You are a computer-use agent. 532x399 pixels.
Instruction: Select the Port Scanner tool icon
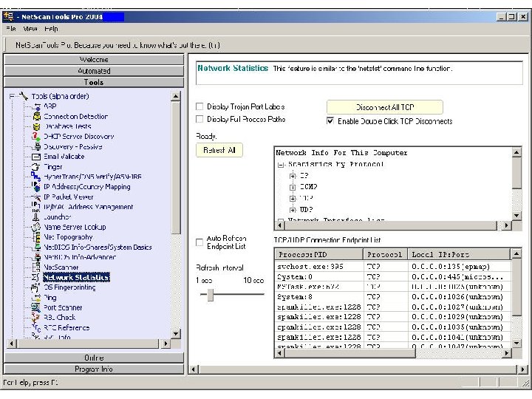[x=35, y=307]
